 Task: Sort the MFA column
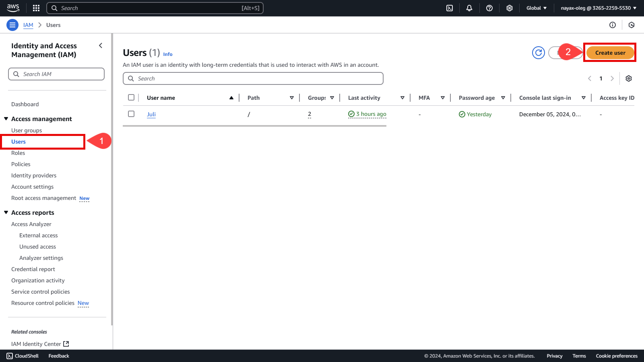pyautogui.click(x=443, y=98)
